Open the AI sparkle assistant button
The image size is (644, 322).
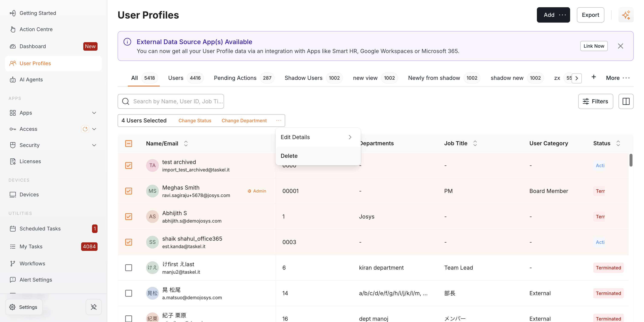(x=626, y=15)
